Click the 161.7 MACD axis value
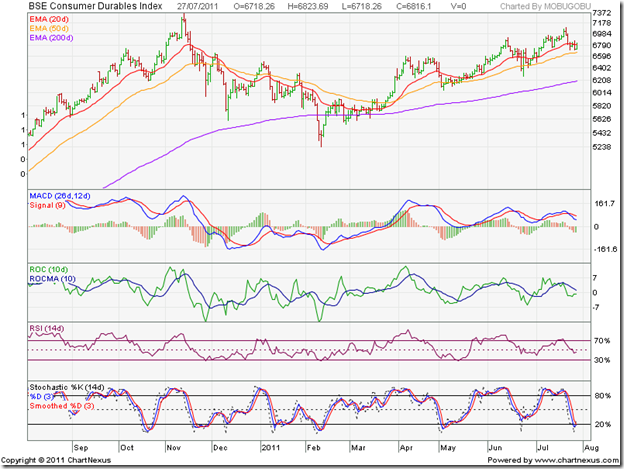The width and height of the screenshot is (624, 469). coord(604,203)
